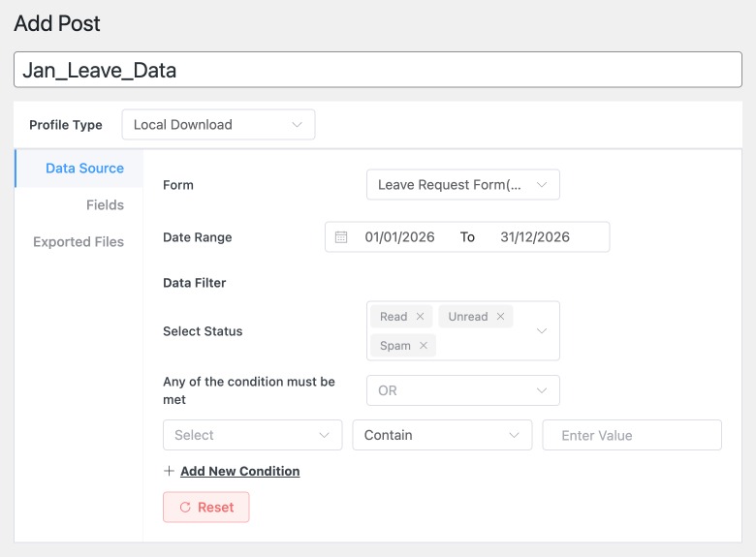Click the plus icon beside Add New Condition
The height and width of the screenshot is (557, 756).
[x=170, y=472]
